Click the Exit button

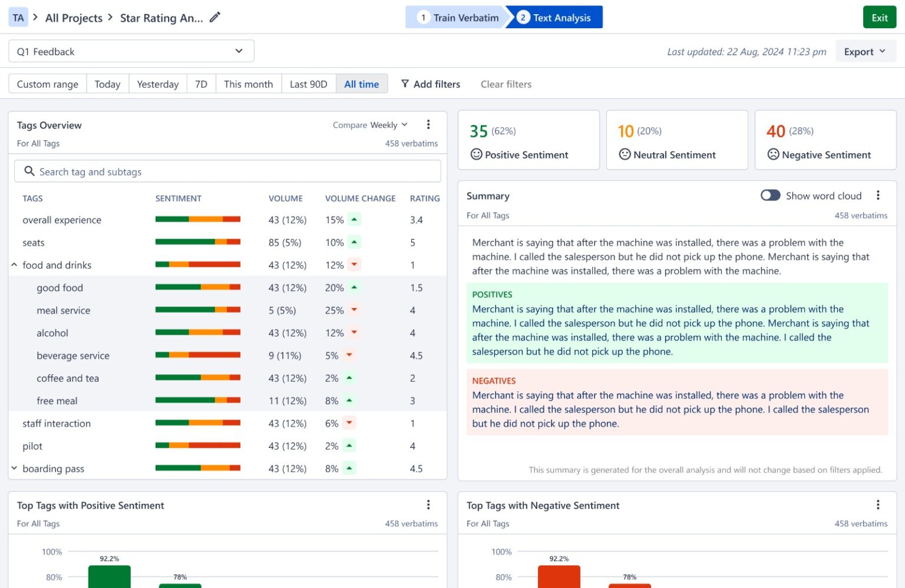879,17
